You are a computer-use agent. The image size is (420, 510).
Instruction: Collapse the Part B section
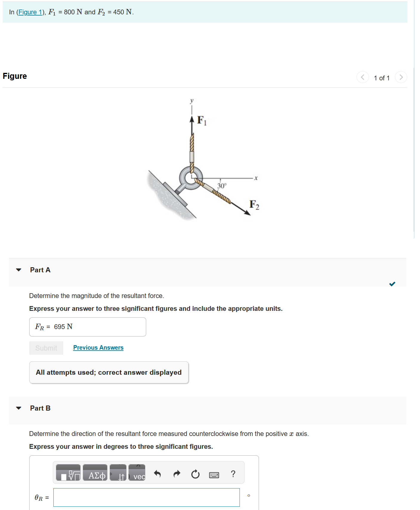(19, 408)
